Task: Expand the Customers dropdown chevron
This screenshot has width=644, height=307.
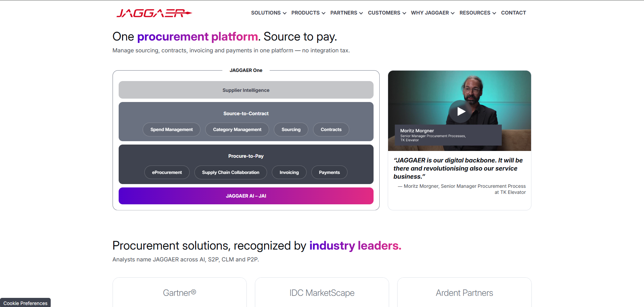Action: tap(404, 13)
